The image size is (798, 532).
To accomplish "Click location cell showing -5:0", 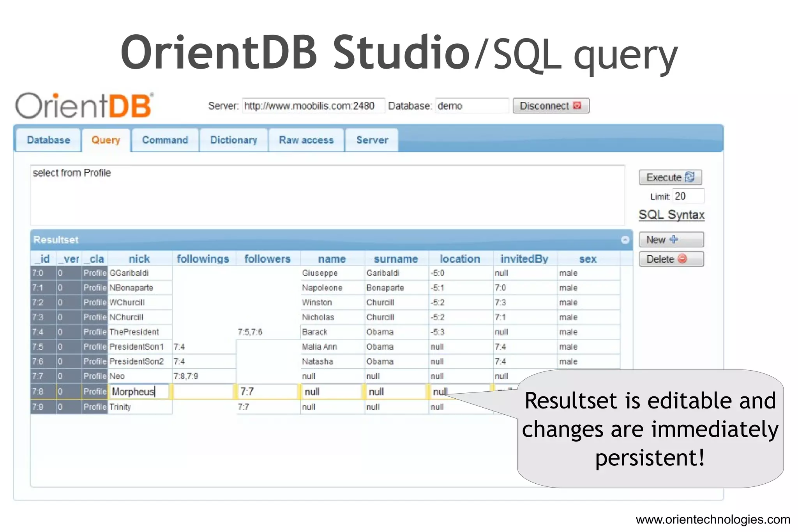I will [x=461, y=273].
